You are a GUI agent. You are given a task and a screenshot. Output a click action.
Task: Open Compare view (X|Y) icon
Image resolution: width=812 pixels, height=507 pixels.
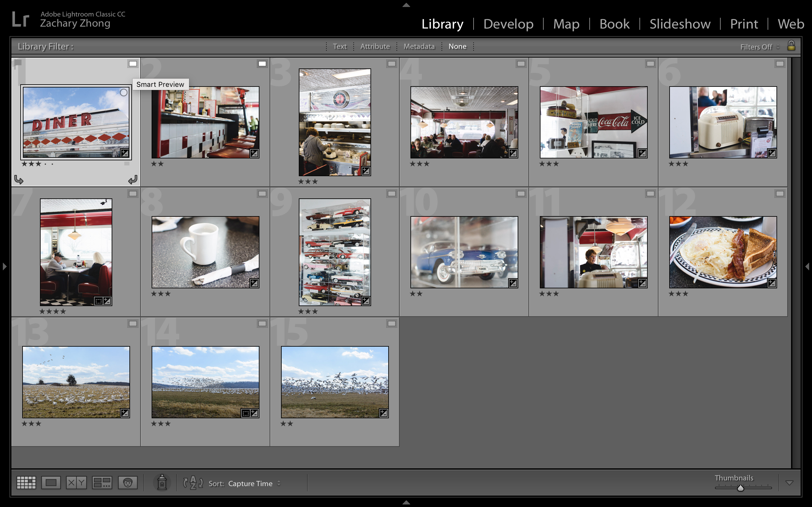(76, 483)
